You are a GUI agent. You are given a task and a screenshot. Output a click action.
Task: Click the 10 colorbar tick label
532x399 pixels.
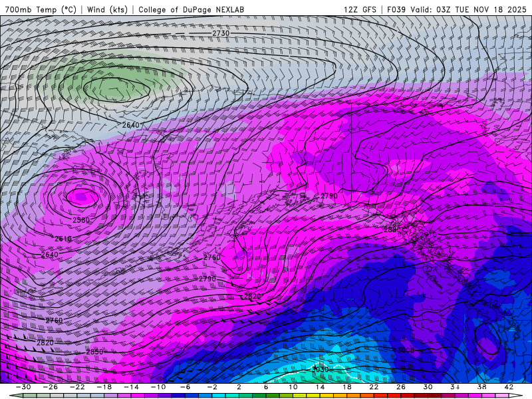coord(293,387)
